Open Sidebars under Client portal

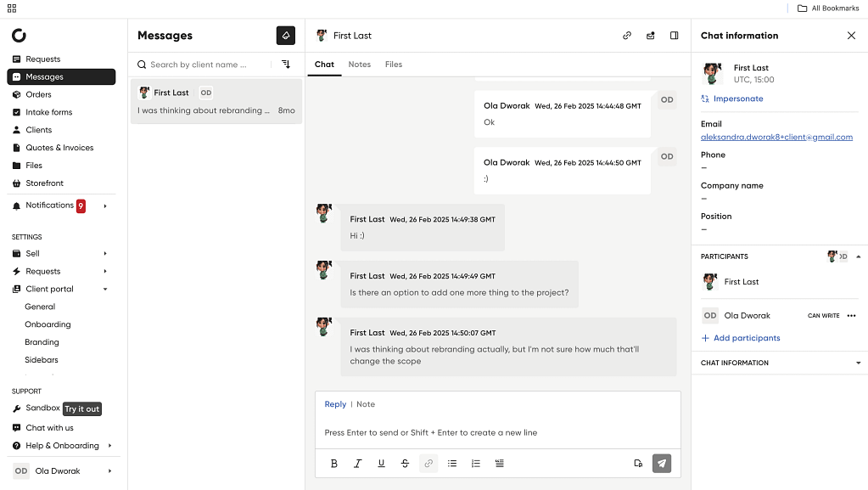[42, 360]
